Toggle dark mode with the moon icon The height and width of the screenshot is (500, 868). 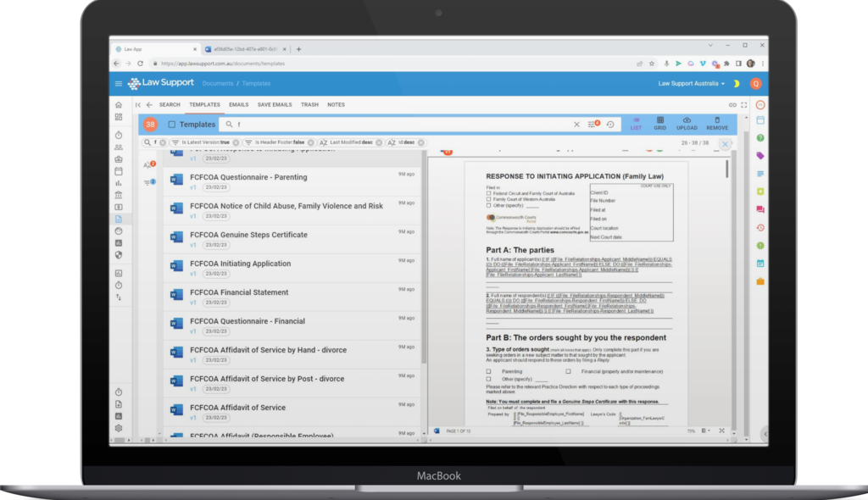click(x=737, y=84)
